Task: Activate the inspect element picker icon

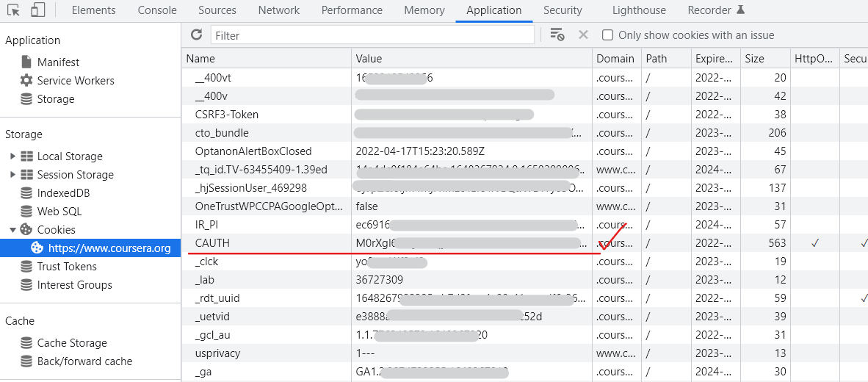Action: [13, 10]
